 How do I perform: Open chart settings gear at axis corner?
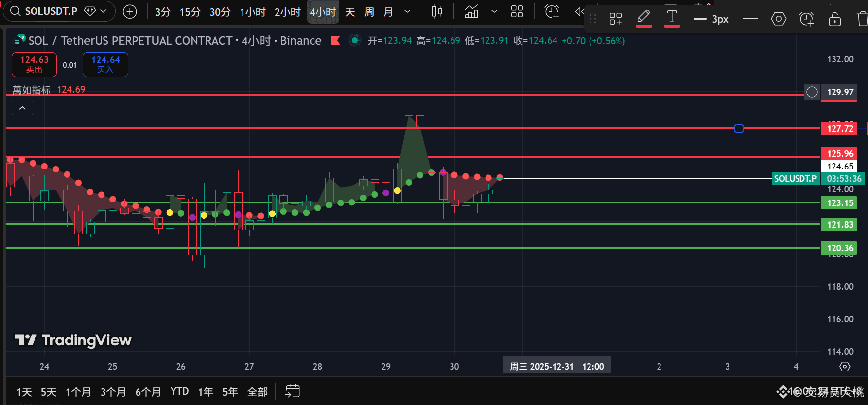(x=845, y=366)
